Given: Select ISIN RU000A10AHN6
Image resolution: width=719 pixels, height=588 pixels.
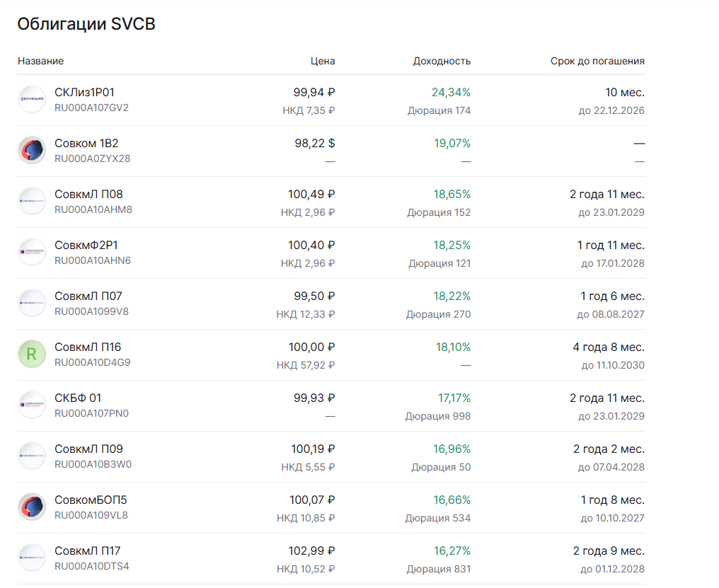Looking at the screenshot, I should (x=93, y=260).
